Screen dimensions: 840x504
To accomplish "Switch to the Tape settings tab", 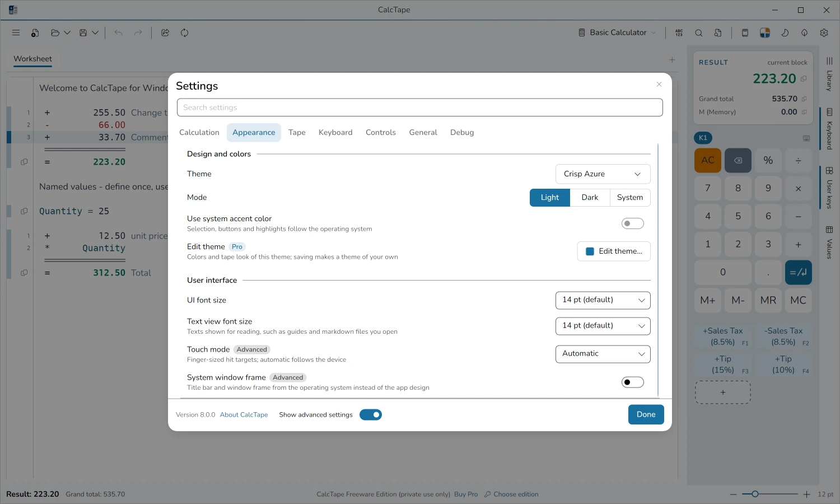I will (x=297, y=133).
